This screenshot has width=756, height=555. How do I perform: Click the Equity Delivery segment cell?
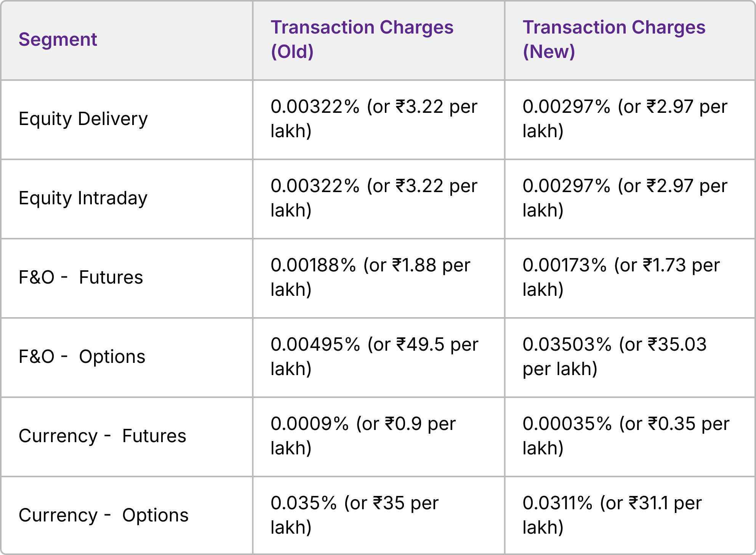pyautogui.click(x=83, y=119)
